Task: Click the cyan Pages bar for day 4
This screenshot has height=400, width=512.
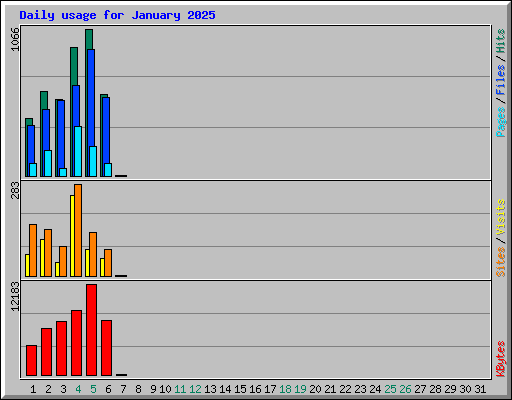Action: tap(78, 151)
